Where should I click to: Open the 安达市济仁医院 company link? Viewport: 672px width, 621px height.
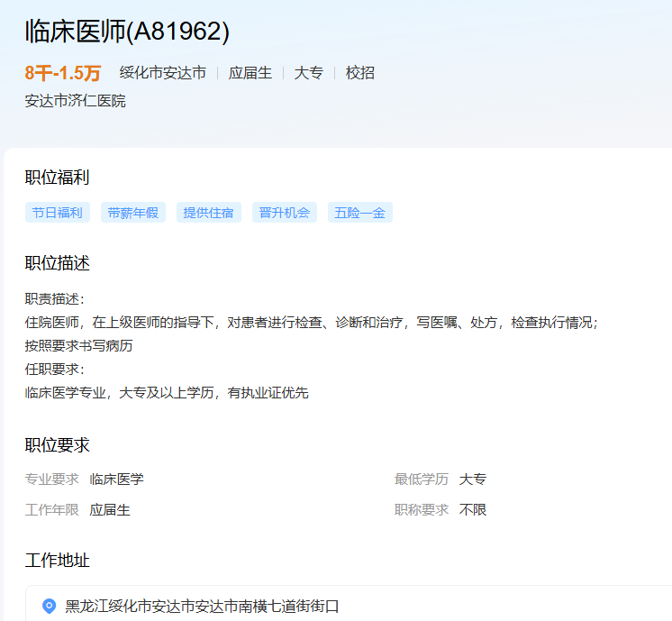(76, 101)
